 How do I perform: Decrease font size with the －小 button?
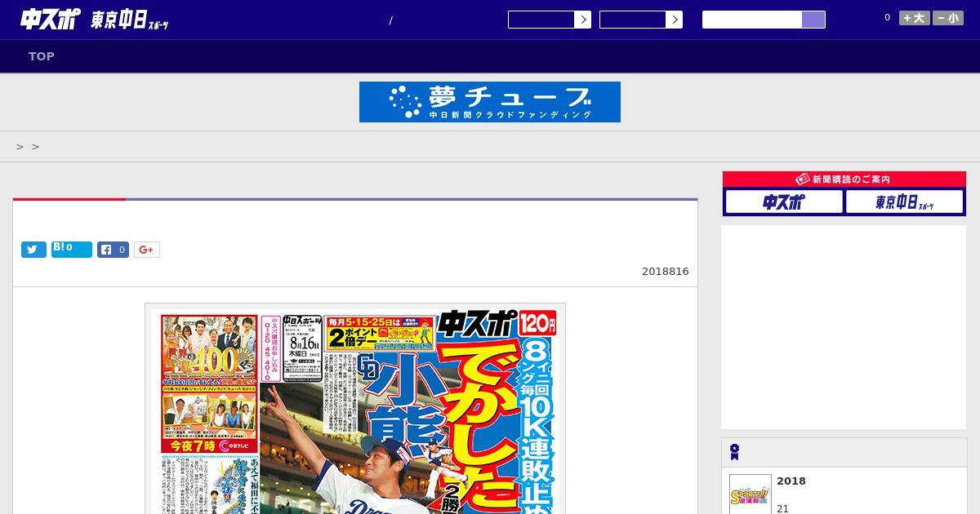tap(948, 18)
